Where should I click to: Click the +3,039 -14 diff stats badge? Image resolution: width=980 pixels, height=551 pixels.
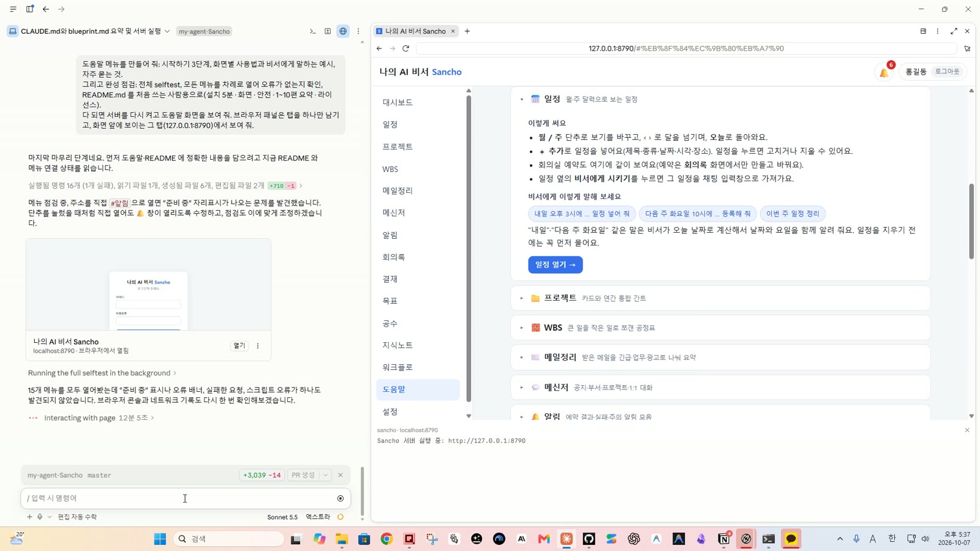pyautogui.click(x=262, y=475)
